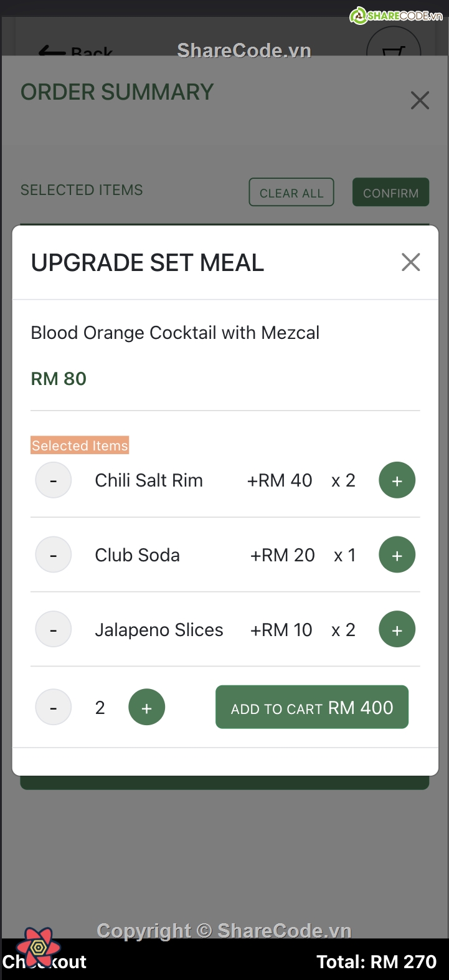Increase Jalapeno Slices quantity
449x980 pixels.
click(397, 629)
